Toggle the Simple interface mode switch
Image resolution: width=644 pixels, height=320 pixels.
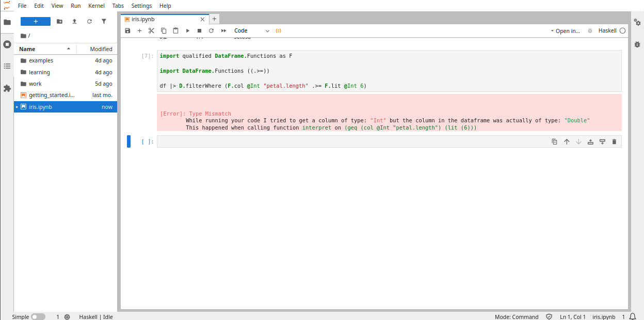click(38, 317)
